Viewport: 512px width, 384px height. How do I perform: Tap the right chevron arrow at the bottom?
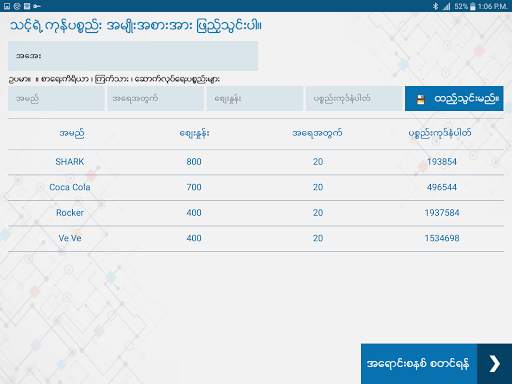point(495,364)
